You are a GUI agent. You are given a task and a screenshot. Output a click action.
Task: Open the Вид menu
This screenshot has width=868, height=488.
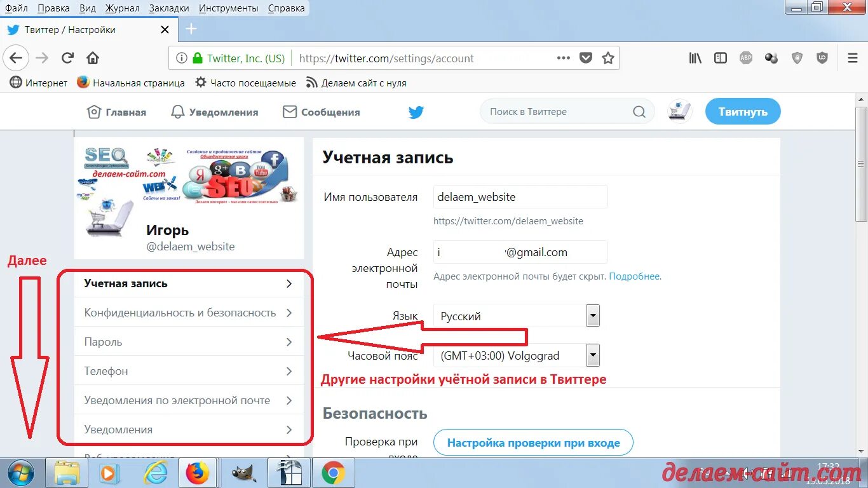tap(88, 8)
